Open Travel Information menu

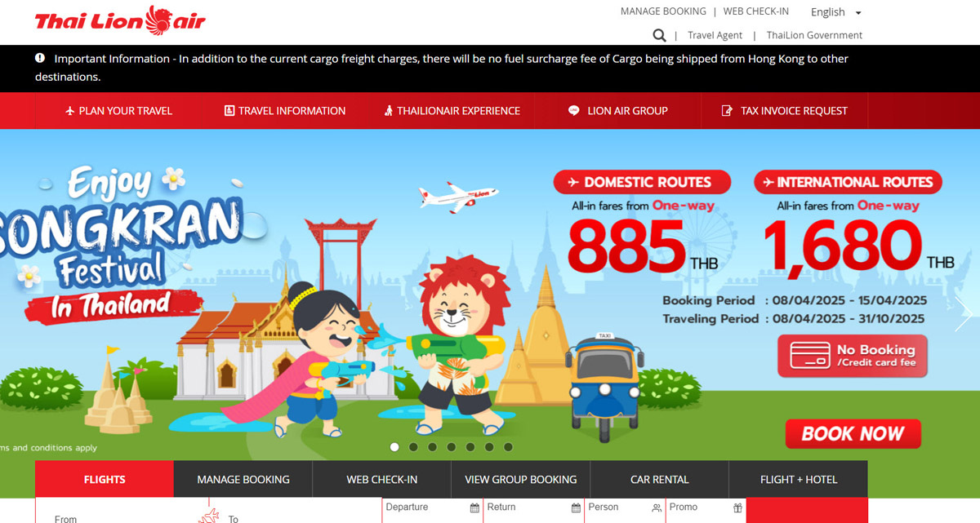pyautogui.click(x=285, y=111)
